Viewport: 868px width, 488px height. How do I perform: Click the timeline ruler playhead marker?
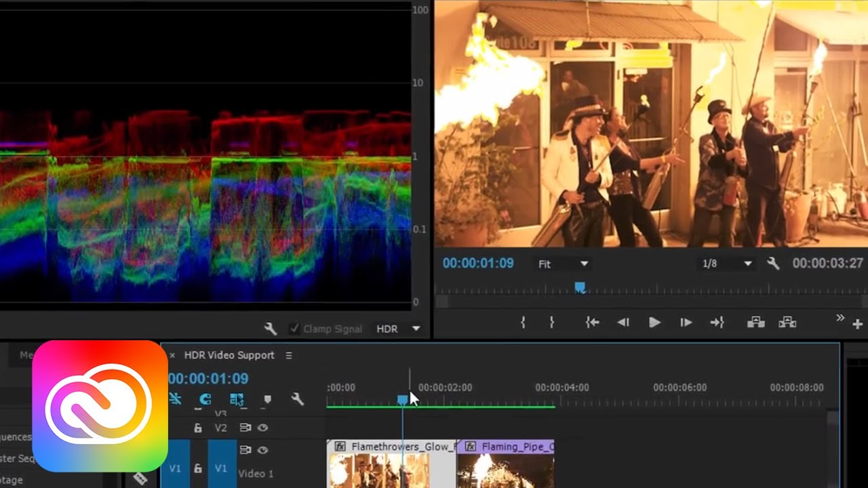(x=403, y=400)
